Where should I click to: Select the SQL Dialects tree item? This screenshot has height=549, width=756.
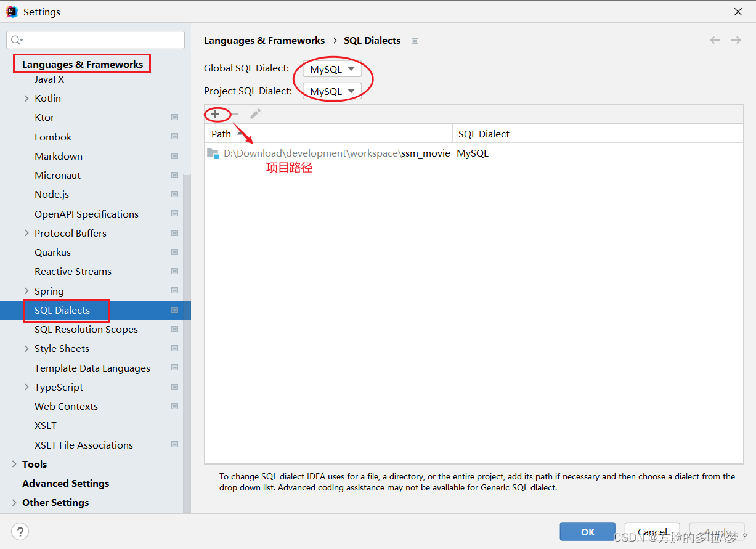[95, 310]
